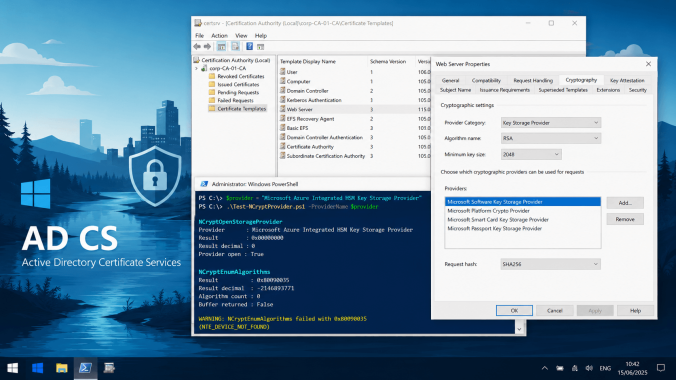Viewport: 676px width, 380px height.
Task: Click the network tray icon
Action: [575, 368]
